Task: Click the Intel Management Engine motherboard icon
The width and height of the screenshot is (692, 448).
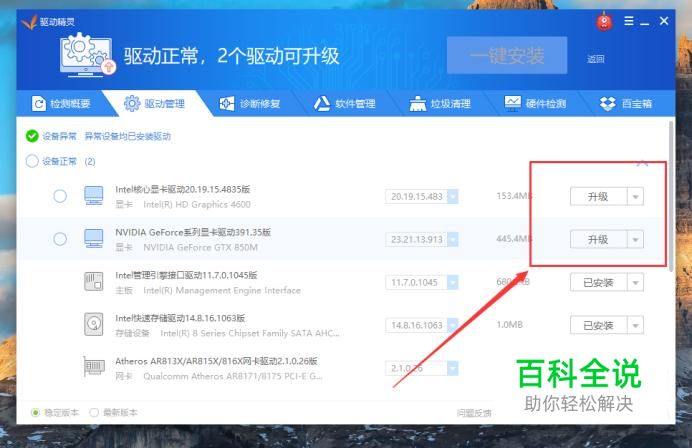Action: [x=94, y=282]
